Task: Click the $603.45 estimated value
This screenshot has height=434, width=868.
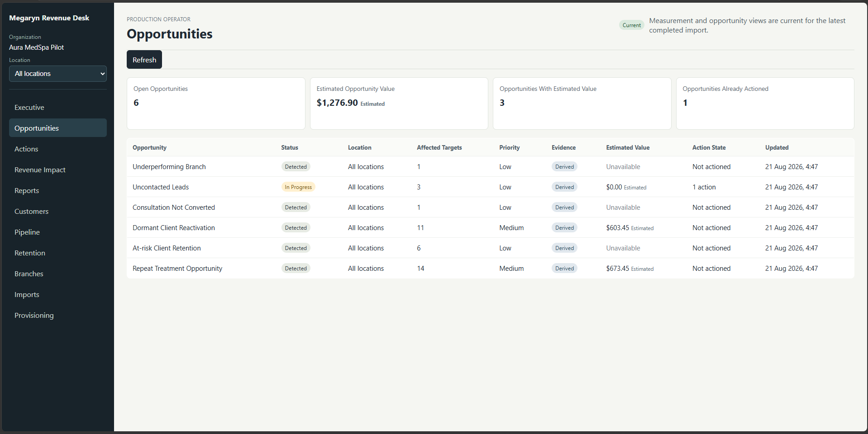Action: tap(617, 228)
